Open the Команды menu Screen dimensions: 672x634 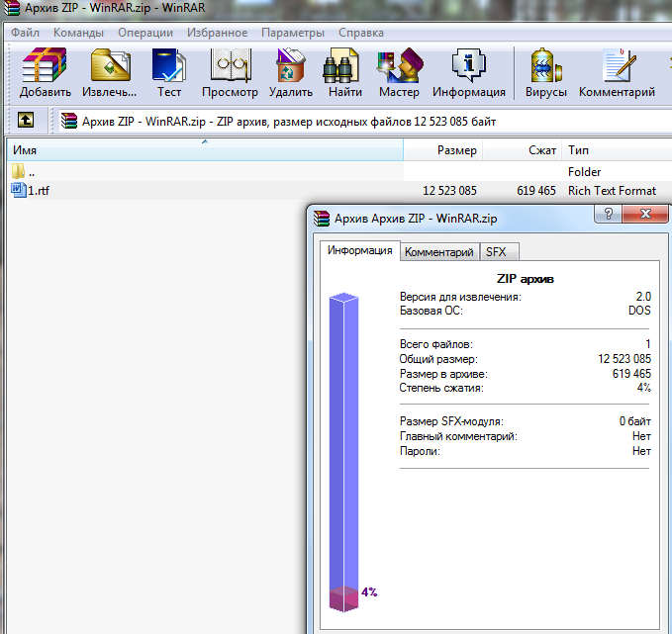point(78,33)
